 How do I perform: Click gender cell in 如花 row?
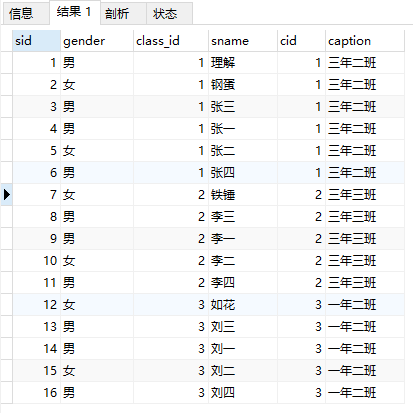97,304
